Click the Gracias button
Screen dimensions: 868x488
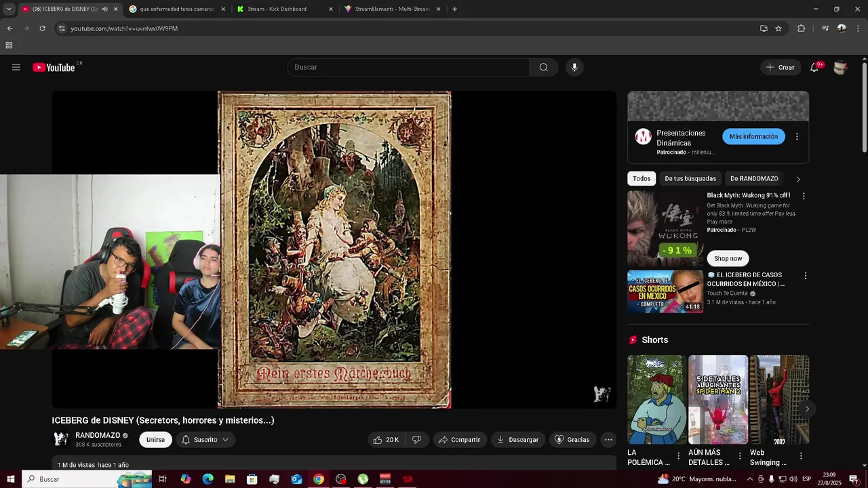point(572,440)
